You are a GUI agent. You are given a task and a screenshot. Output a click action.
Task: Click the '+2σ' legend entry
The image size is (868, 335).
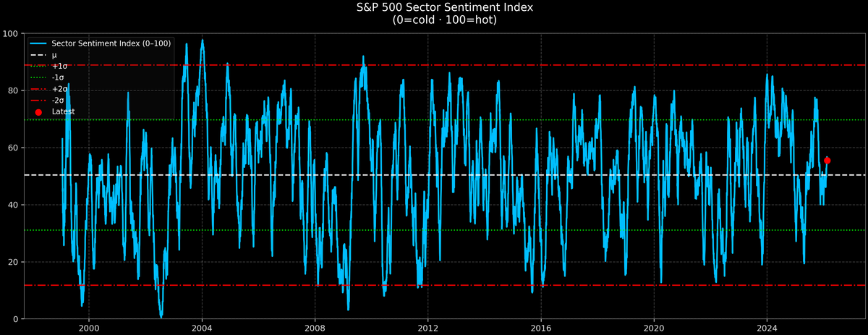coord(48,89)
